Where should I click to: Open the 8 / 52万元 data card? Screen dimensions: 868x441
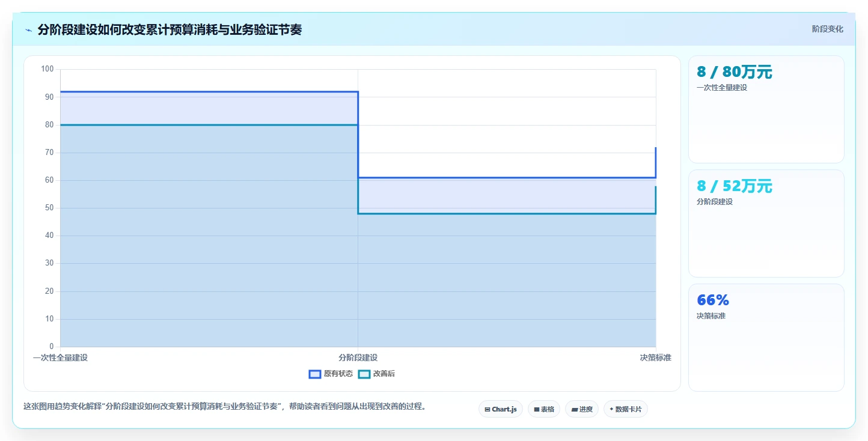[x=766, y=224]
